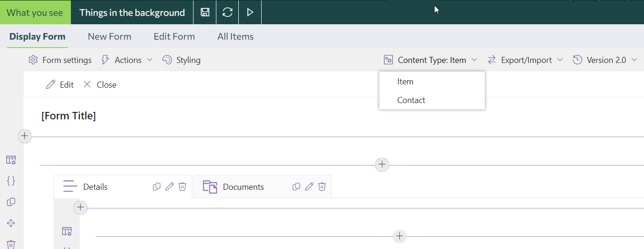644x249 pixels.
Task: Open section settings icon inside Details tab
Action: pyautogui.click(x=67, y=231)
